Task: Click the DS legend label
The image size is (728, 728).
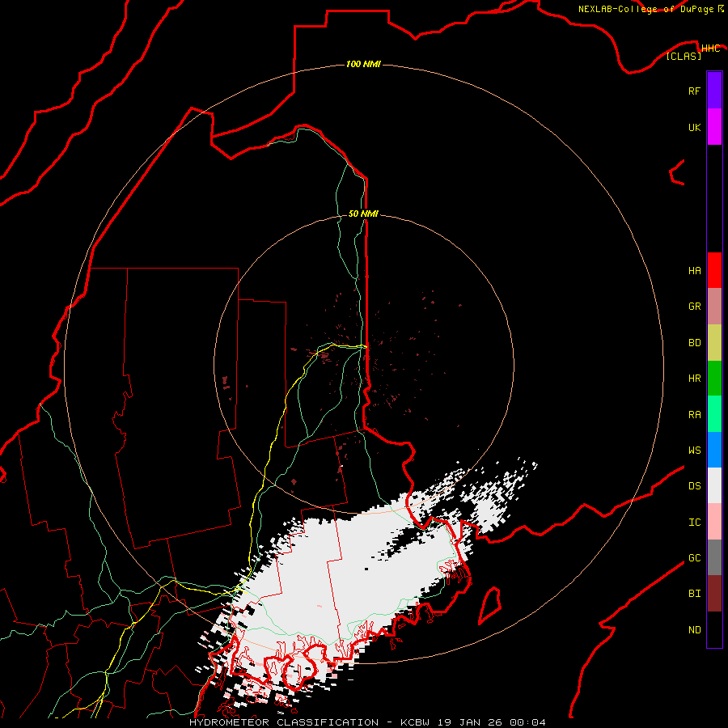Action: click(694, 486)
